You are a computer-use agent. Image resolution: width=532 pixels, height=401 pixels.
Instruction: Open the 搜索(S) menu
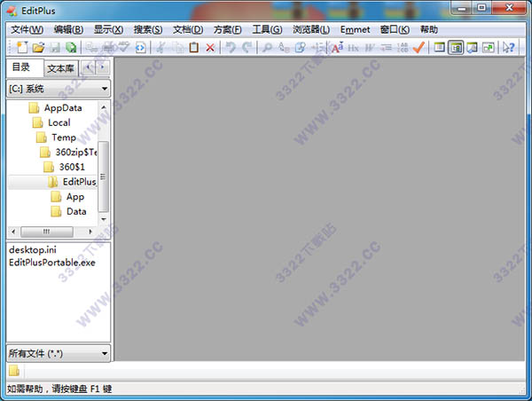click(x=148, y=30)
